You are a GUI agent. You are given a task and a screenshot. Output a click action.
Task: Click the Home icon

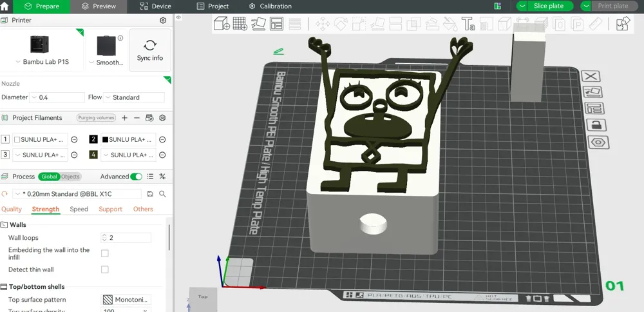(5, 6)
